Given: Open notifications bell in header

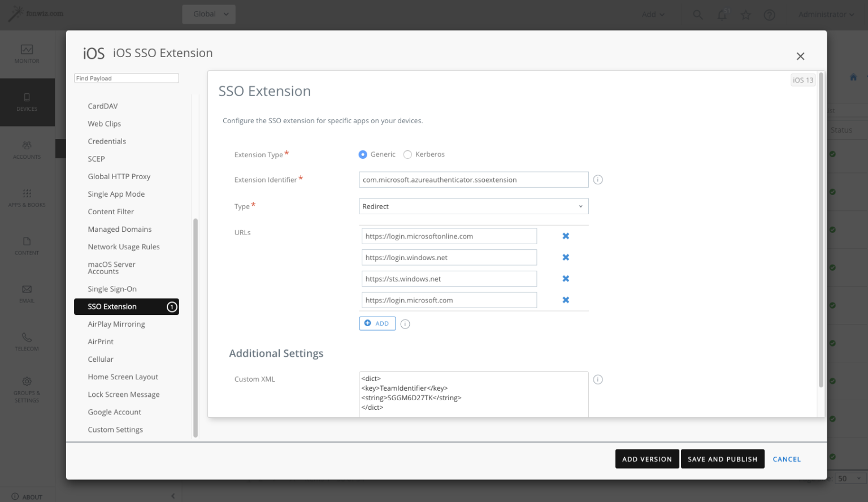Looking at the screenshot, I should click(722, 15).
